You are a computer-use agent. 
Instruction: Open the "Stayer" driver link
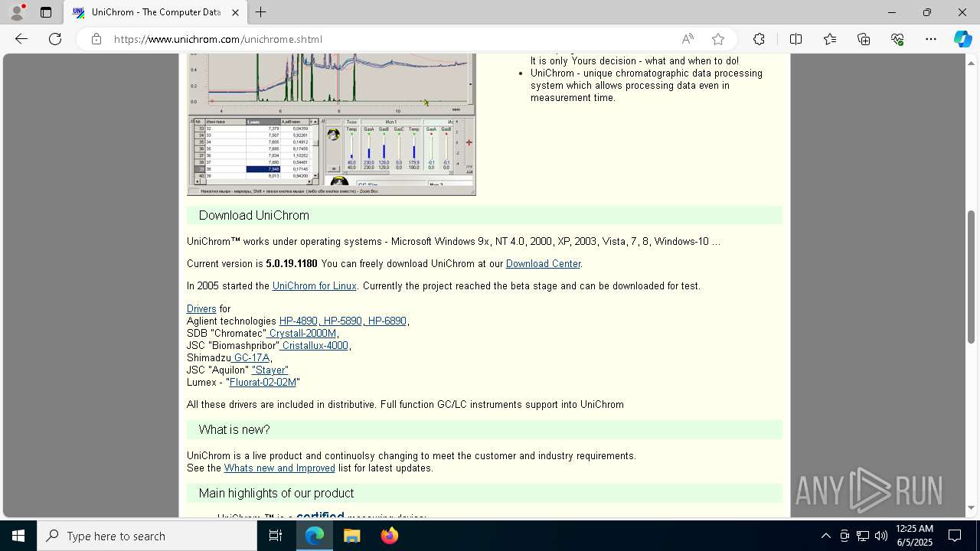click(270, 370)
